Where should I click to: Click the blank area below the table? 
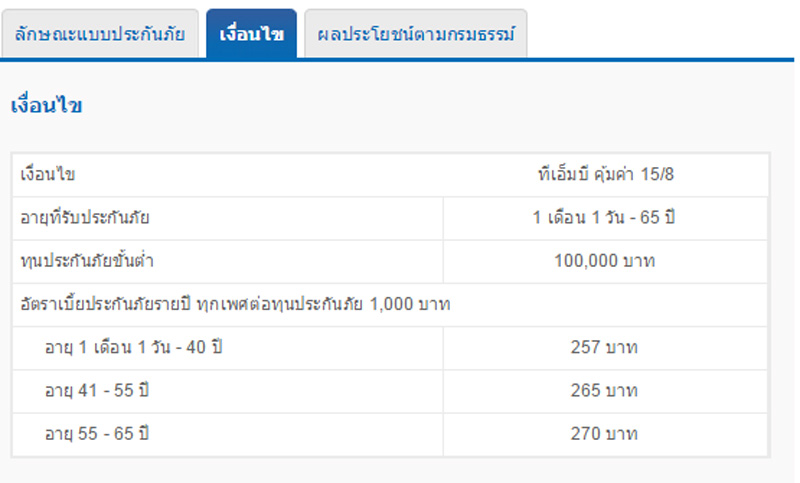(x=398, y=471)
